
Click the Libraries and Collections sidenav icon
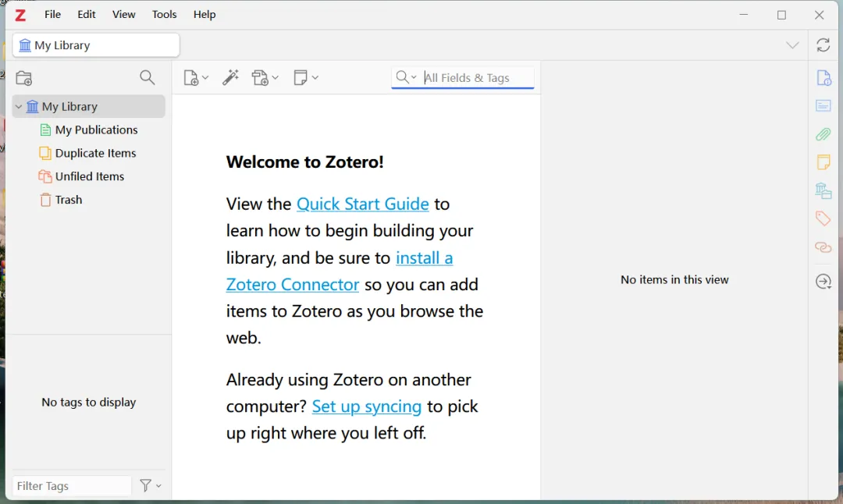pyautogui.click(x=823, y=190)
